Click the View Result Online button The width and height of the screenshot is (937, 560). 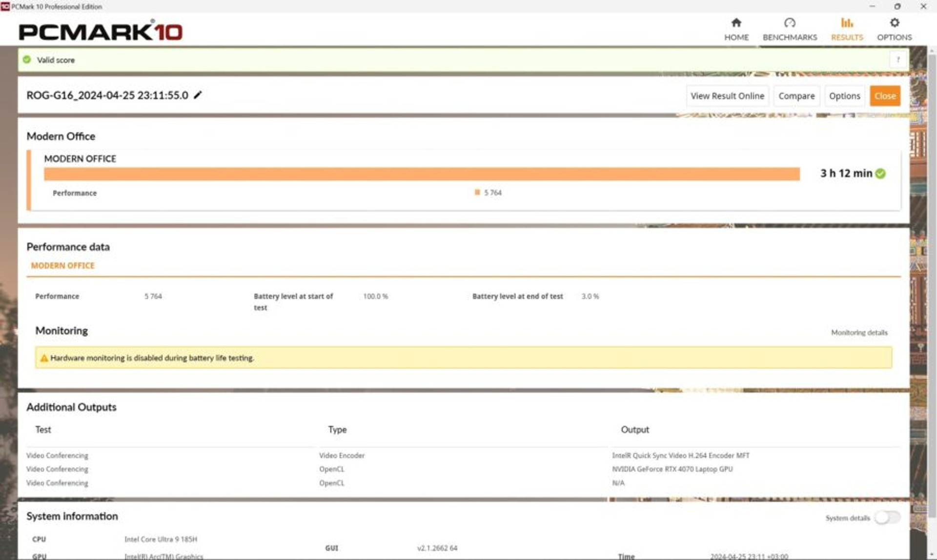(x=727, y=96)
